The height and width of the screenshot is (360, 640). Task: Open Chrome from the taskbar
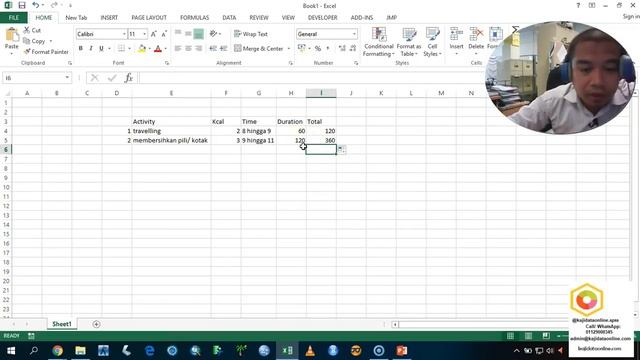tap(58, 351)
